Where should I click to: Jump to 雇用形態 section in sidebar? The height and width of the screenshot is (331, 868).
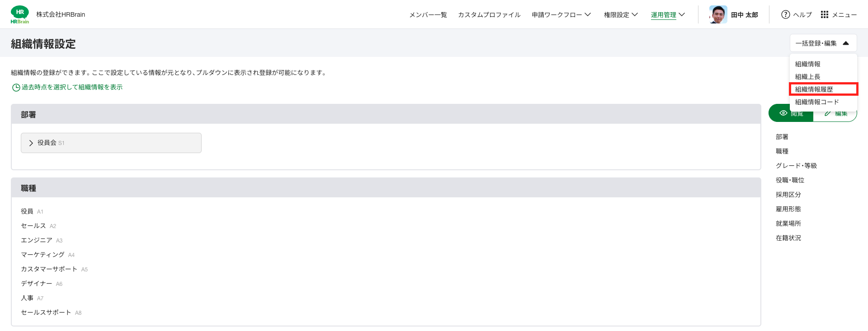click(788, 209)
